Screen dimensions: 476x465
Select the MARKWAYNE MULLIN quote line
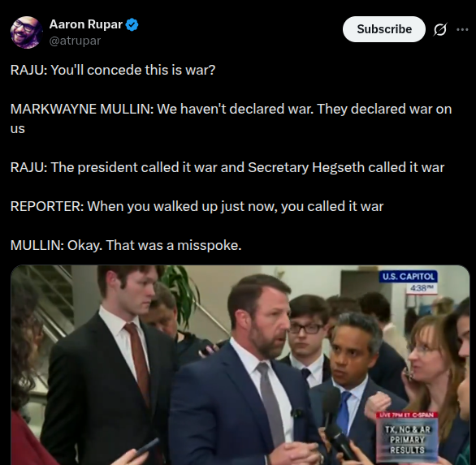pos(231,118)
